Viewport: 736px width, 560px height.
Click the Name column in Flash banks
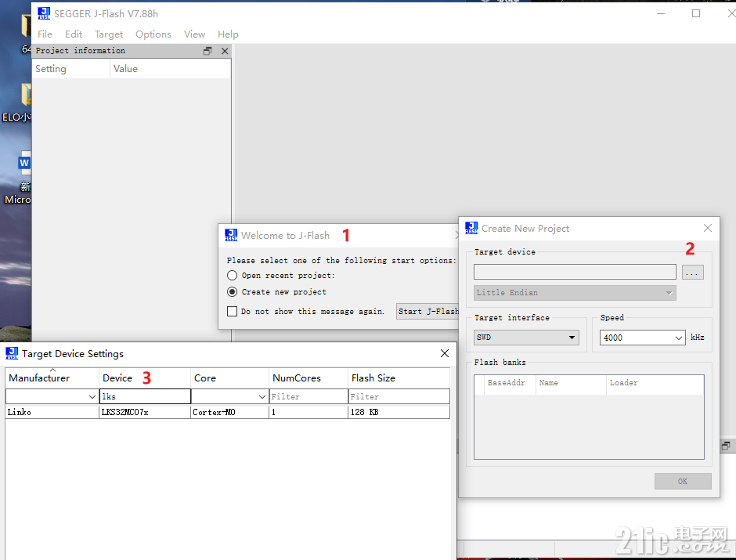(x=571, y=383)
